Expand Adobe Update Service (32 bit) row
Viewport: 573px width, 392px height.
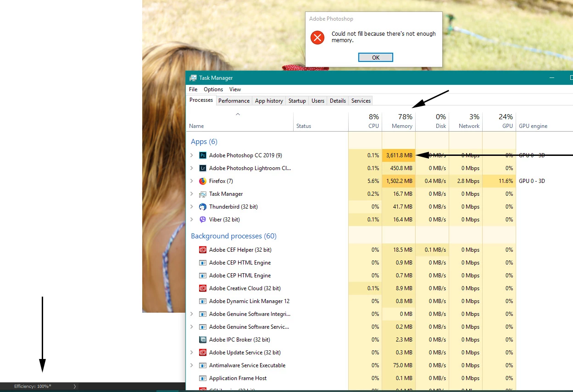tap(192, 353)
